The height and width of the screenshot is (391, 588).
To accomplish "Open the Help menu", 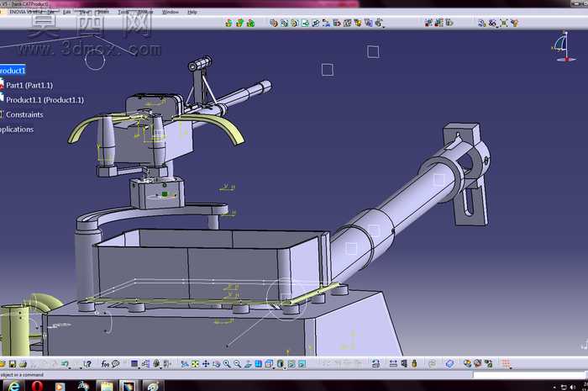I will click(x=192, y=12).
